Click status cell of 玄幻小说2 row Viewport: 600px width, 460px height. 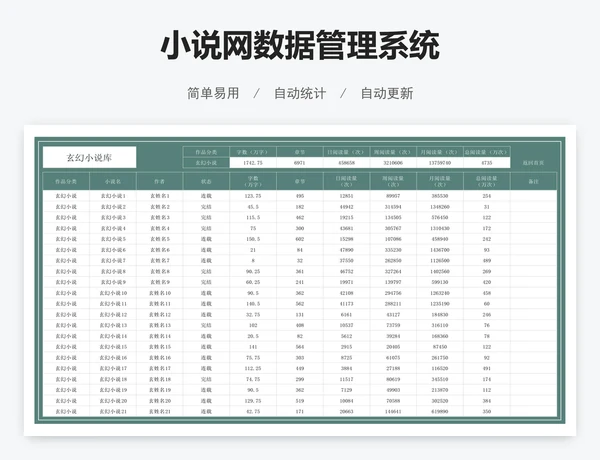(206, 207)
